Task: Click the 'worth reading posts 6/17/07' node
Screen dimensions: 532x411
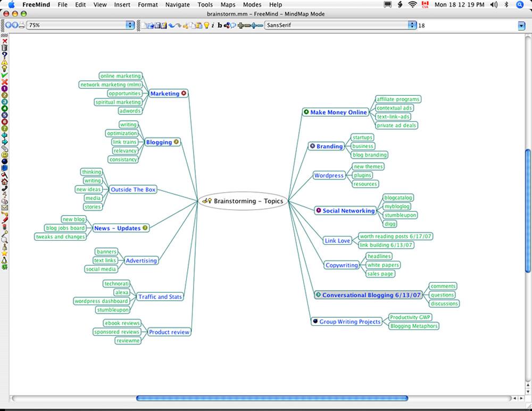Action: pos(396,236)
